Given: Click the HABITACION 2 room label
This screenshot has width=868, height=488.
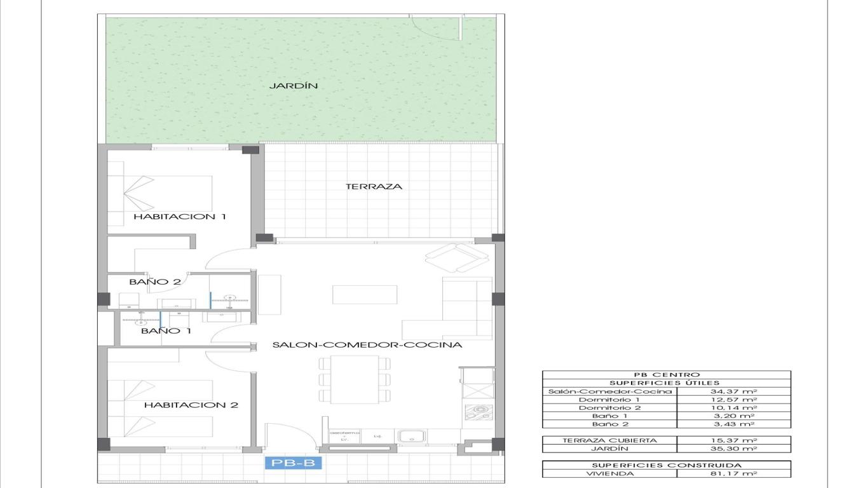Looking at the screenshot, I should [191, 405].
